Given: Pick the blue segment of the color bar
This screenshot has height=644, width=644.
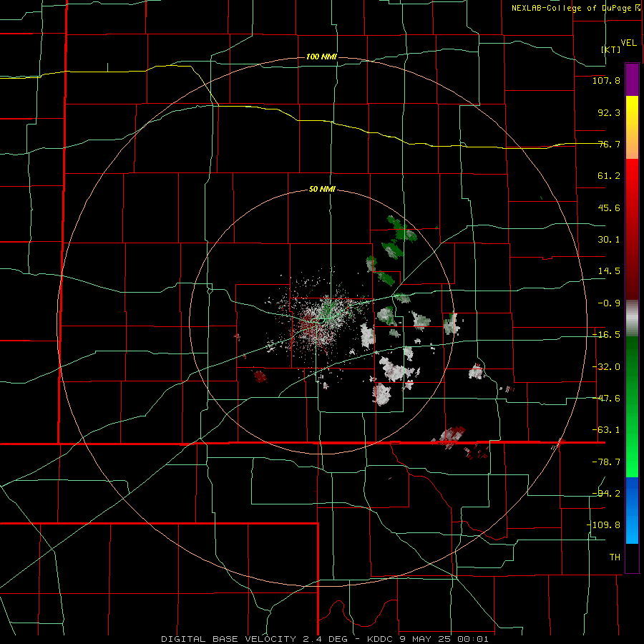Looking at the screenshot, I should pos(632,510).
